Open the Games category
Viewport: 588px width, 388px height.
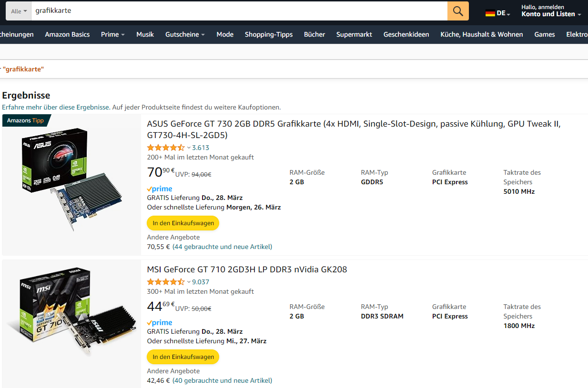click(544, 34)
